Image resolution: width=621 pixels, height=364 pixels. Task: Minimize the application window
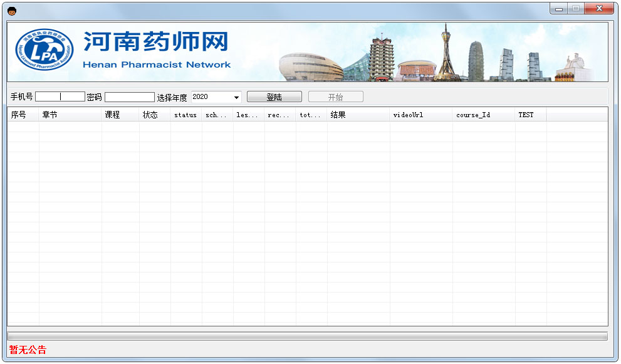(x=558, y=8)
